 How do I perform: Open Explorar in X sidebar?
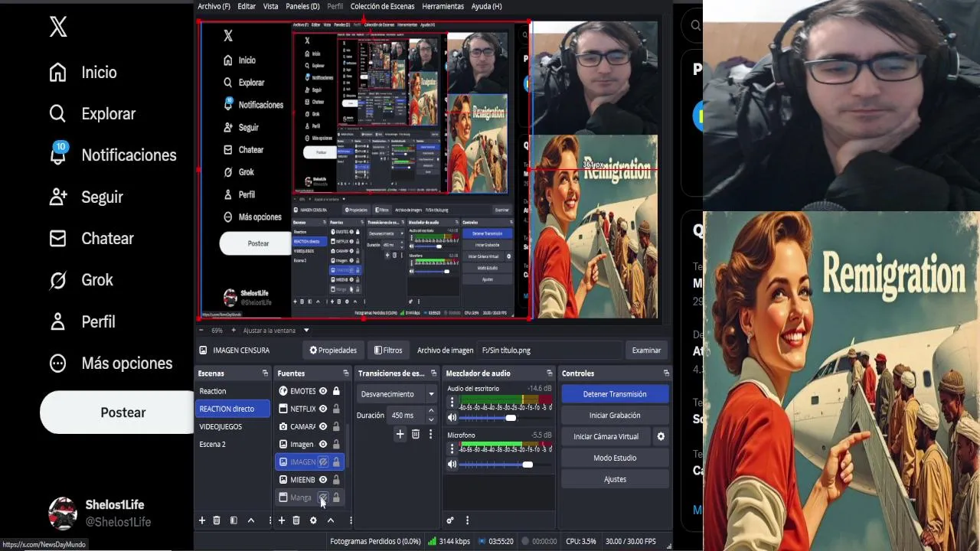pos(92,113)
